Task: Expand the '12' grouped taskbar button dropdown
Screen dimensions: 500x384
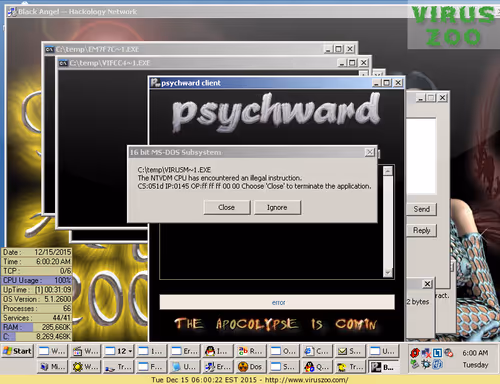Action: tap(130, 351)
